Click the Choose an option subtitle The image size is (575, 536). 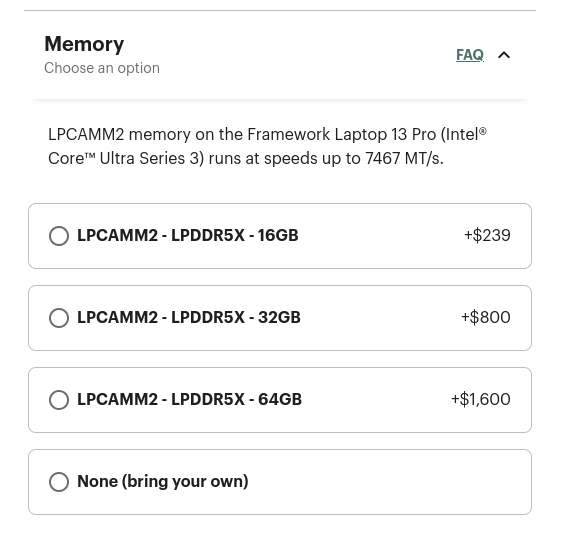102,68
